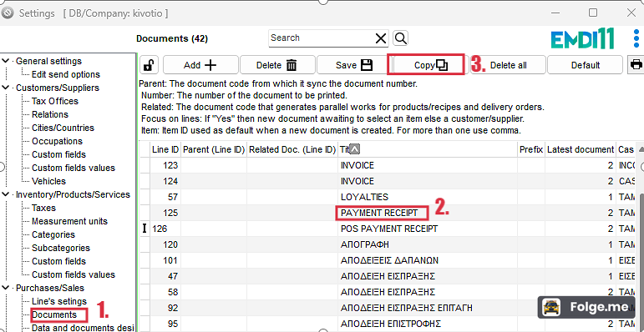644x332 pixels.
Task: Copy the selected document
Action: click(x=426, y=65)
